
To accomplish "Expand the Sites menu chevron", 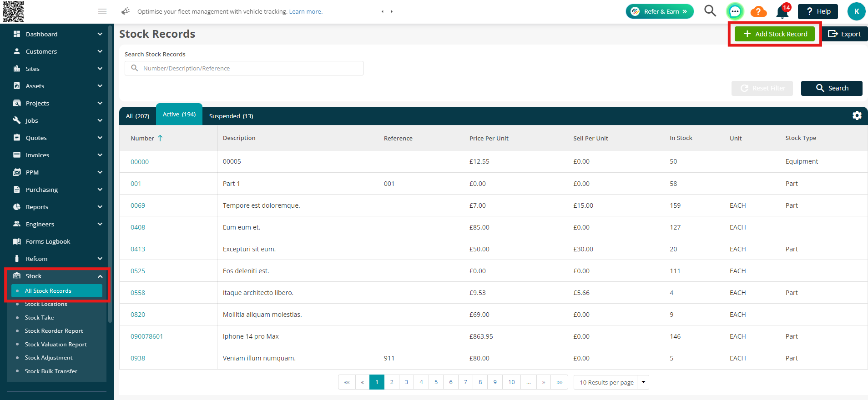I will click(x=100, y=69).
